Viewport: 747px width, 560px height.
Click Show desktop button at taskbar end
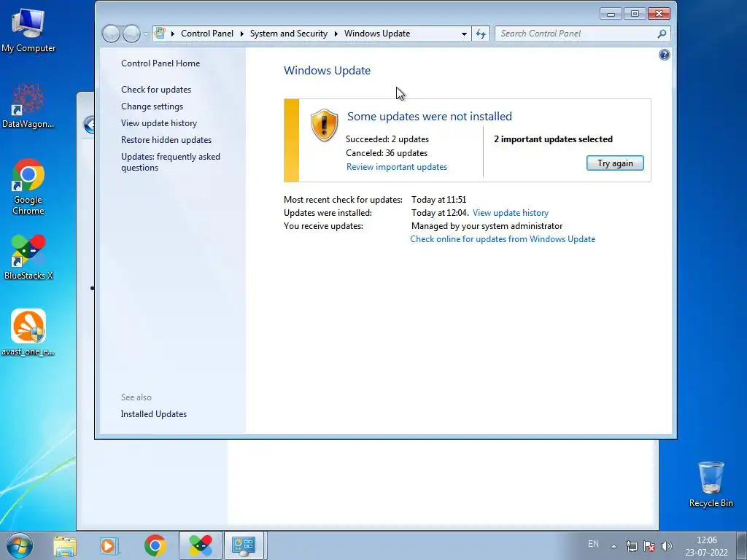741,545
